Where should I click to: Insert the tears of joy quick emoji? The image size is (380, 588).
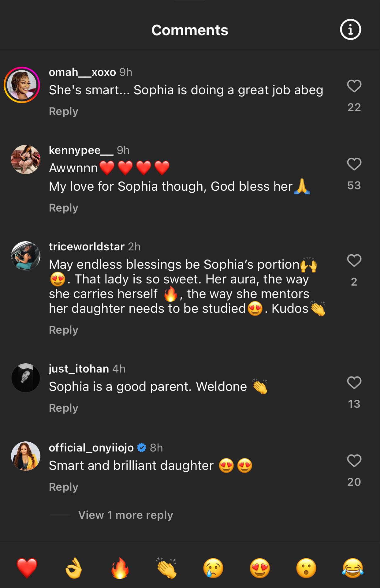pyautogui.click(x=353, y=568)
